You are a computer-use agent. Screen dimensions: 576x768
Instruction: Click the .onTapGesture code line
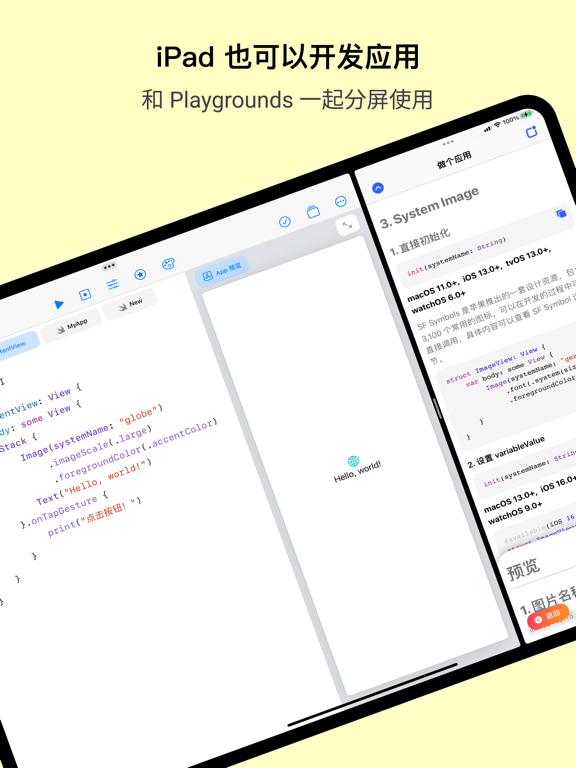point(64,510)
